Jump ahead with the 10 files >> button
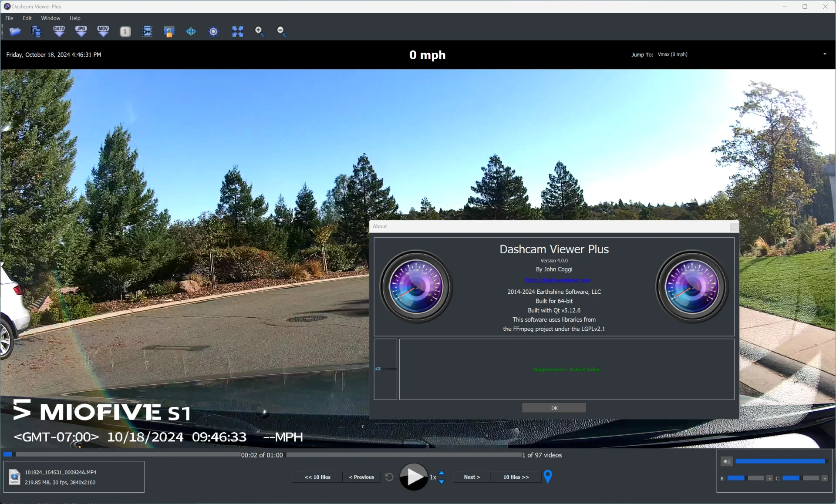Viewport: 836px width, 504px height. point(516,477)
